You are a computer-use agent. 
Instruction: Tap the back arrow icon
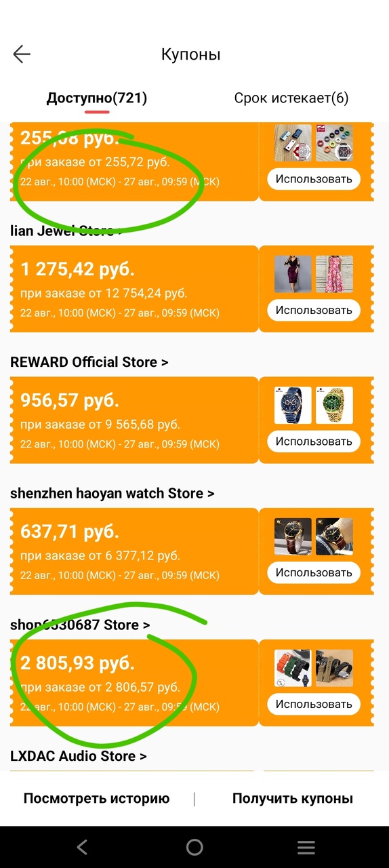point(22,54)
